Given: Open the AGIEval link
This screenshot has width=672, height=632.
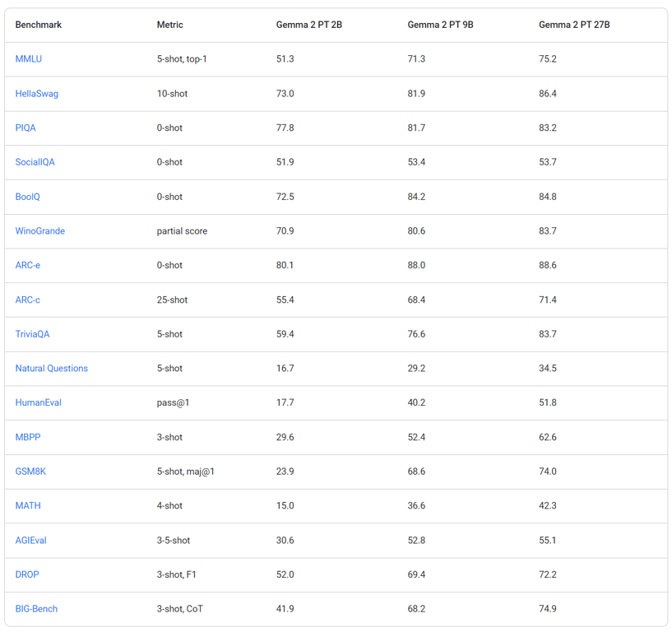Looking at the screenshot, I should pyautogui.click(x=31, y=541).
